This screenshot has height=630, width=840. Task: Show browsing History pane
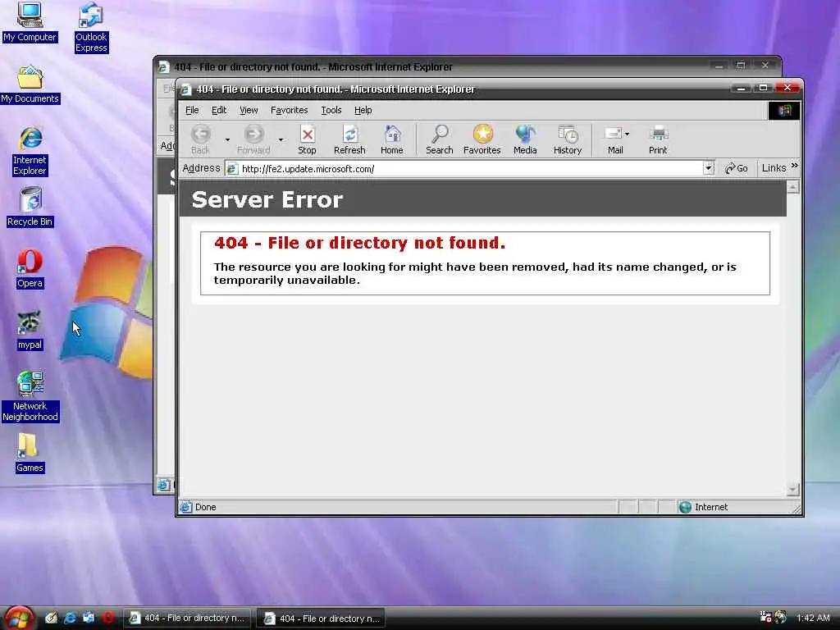(568, 139)
